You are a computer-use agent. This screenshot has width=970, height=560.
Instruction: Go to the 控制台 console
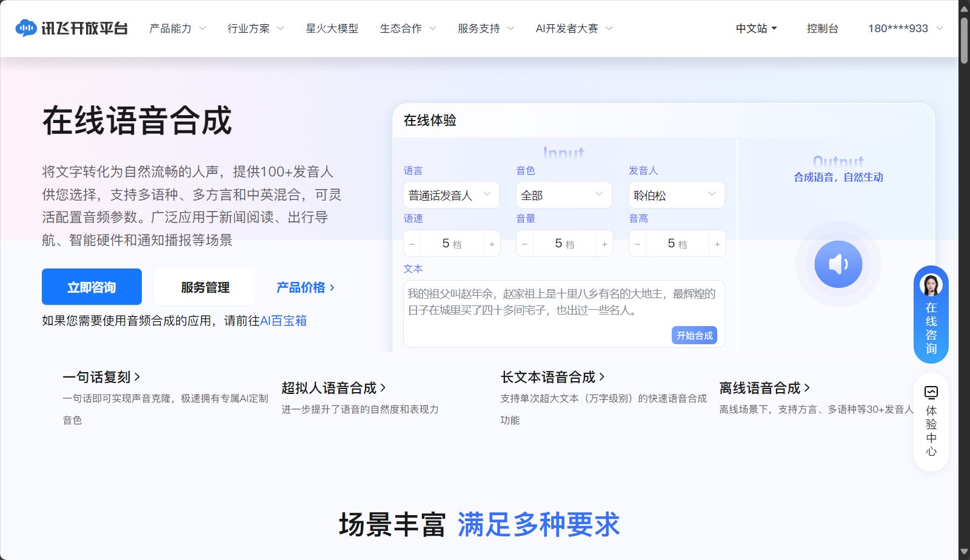tap(823, 28)
